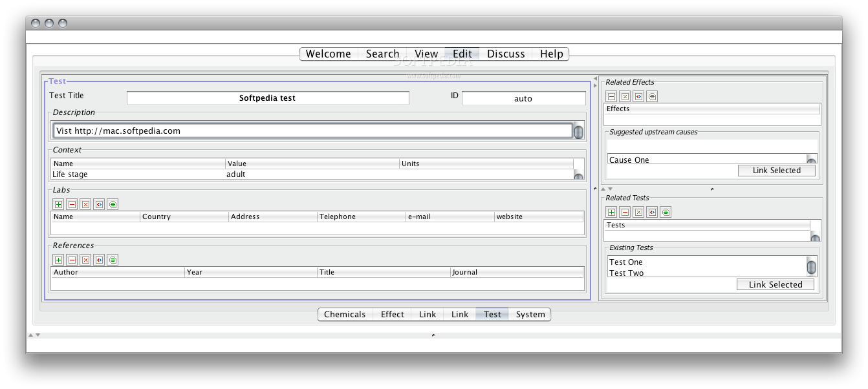Go to the View tab
This screenshot has height=389, width=868.
coord(426,54)
